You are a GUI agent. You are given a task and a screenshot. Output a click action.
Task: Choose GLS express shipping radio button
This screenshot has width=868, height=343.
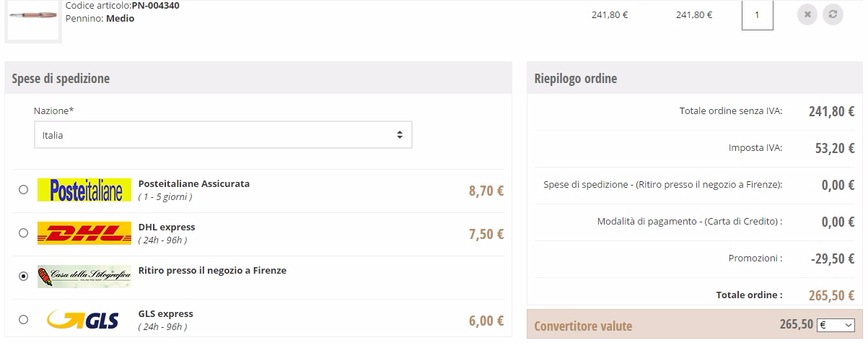point(24,319)
